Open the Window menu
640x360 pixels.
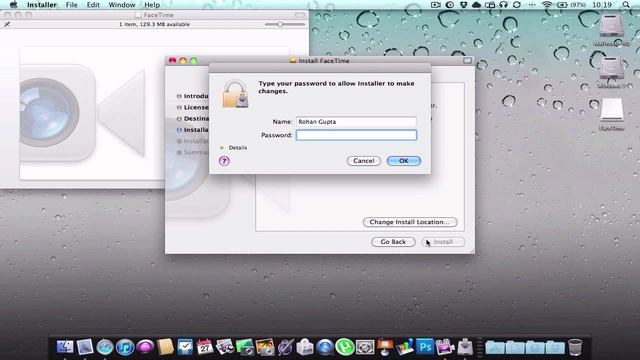(122, 5)
